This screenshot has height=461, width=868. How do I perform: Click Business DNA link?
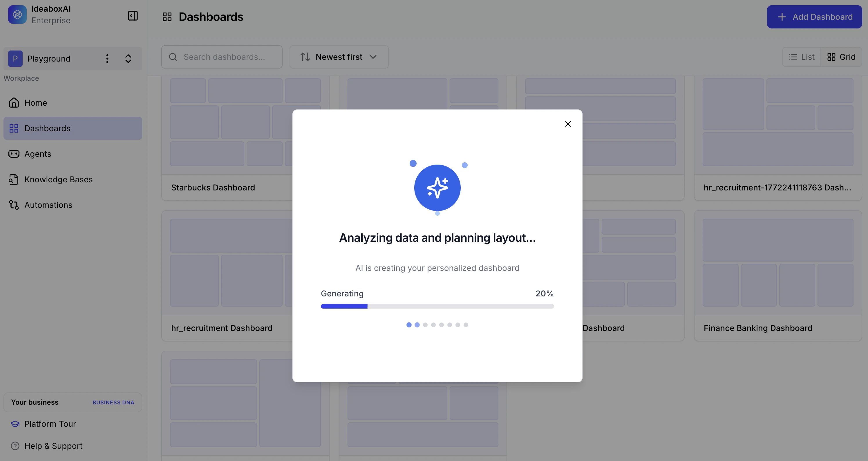(113, 403)
